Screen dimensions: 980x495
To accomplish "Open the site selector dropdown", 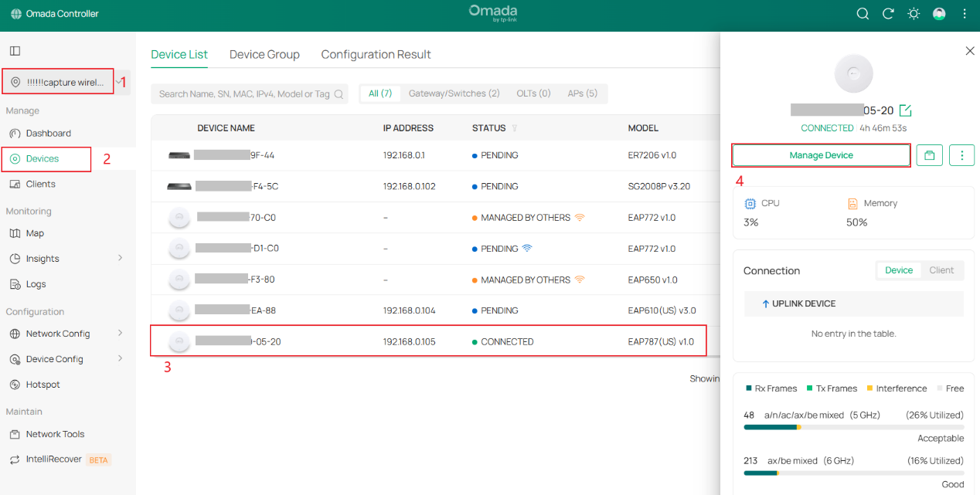I will (66, 82).
